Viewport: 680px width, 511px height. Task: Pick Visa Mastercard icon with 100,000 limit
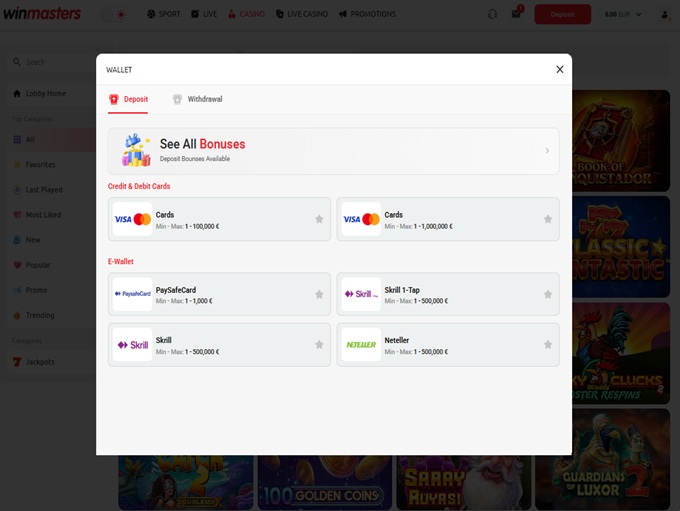point(132,219)
